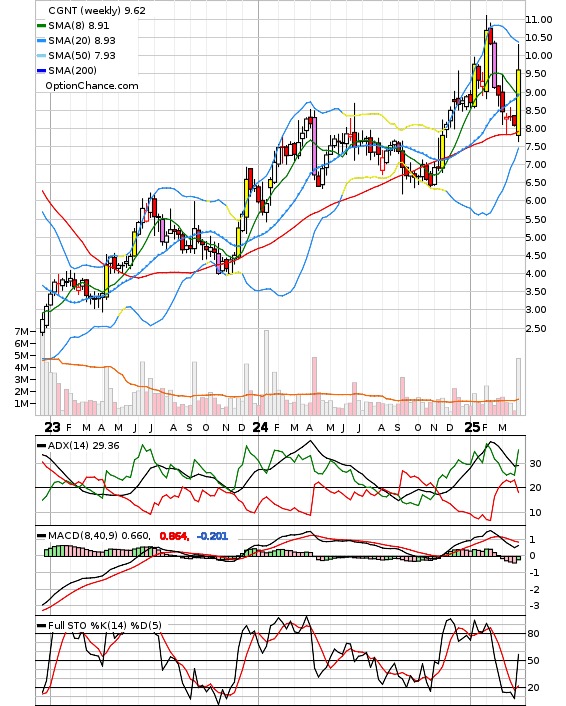The height and width of the screenshot is (706, 566).
Task: Click the blue MACD histogram value -0.201
Action: [212, 536]
